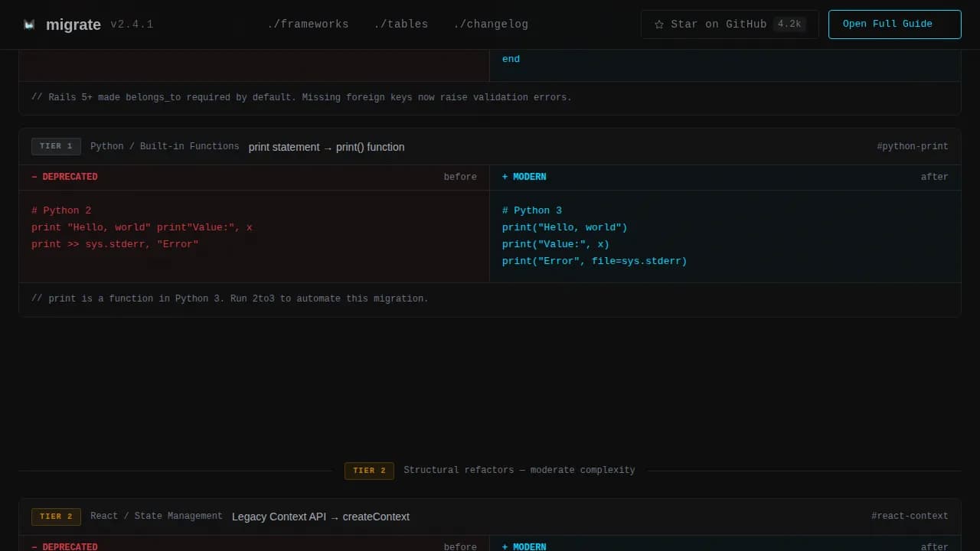Image resolution: width=980 pixels, height=551 pixels.
Task: Click the 4.2k star count badge
Action: (x=789, y=24)
